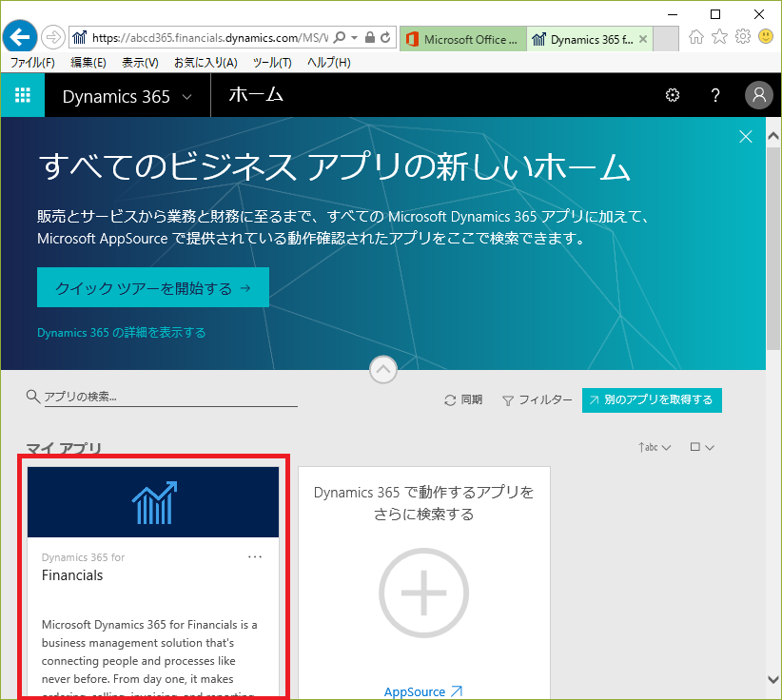Open the AppSource link
The height and width of the screenshot is (700, 782).
423,691
